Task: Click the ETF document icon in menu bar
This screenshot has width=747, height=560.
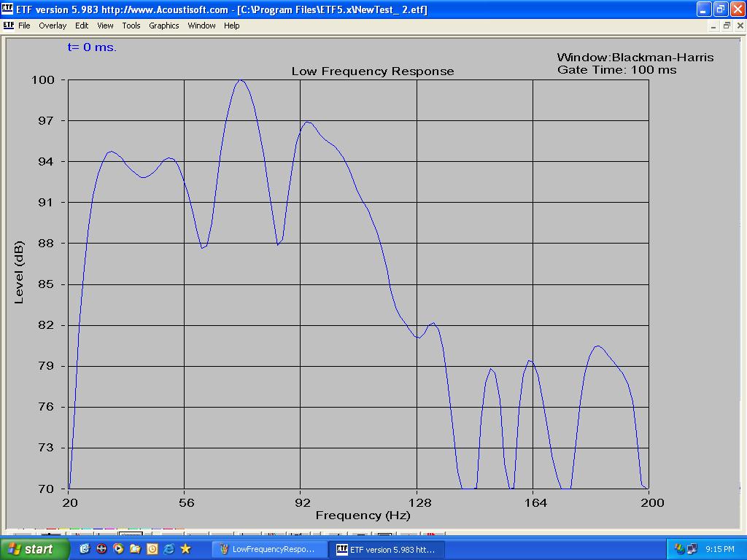Action: point(8,26)
